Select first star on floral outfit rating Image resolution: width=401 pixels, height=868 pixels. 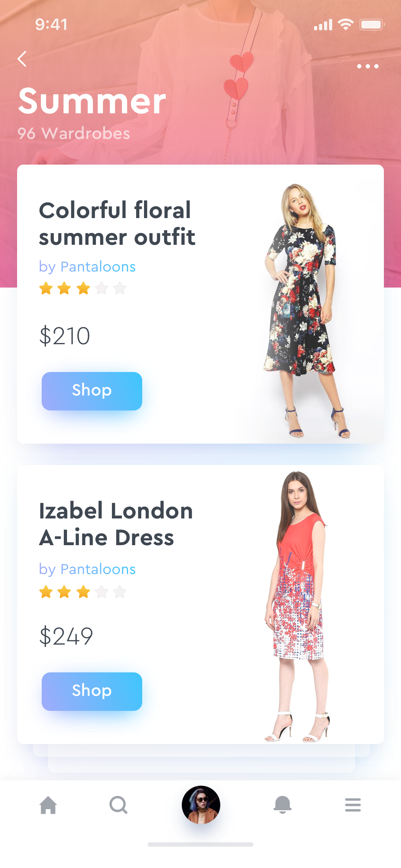(46, 288)
